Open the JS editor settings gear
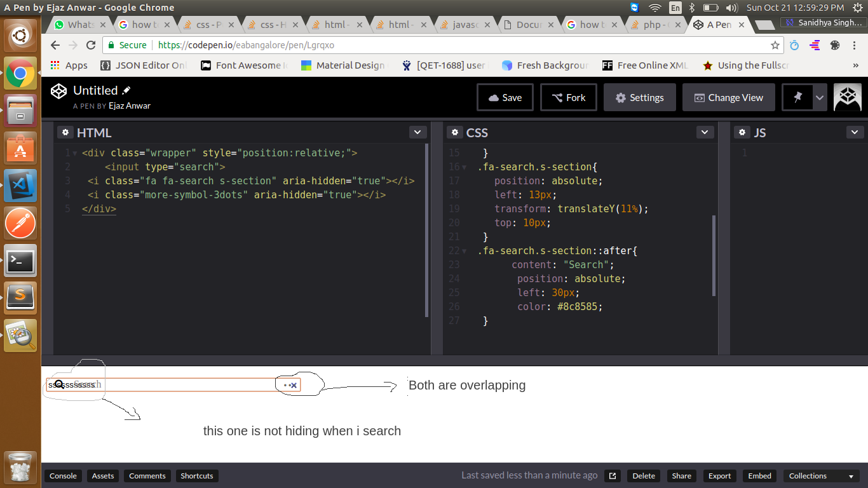Image resolution: width=868 pixels, height=488 pixels. 742,132
